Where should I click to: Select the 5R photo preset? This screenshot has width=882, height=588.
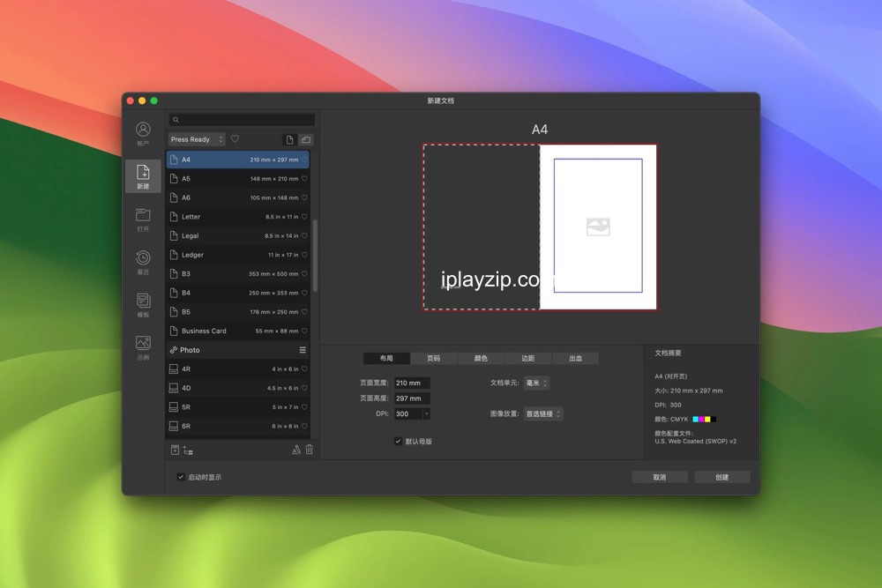pos(238,407)
